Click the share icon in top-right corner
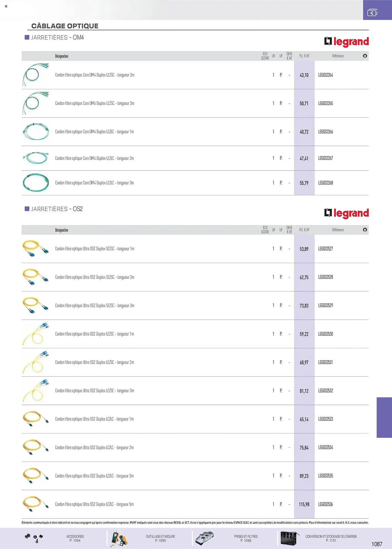 click(x=372, y=12)
